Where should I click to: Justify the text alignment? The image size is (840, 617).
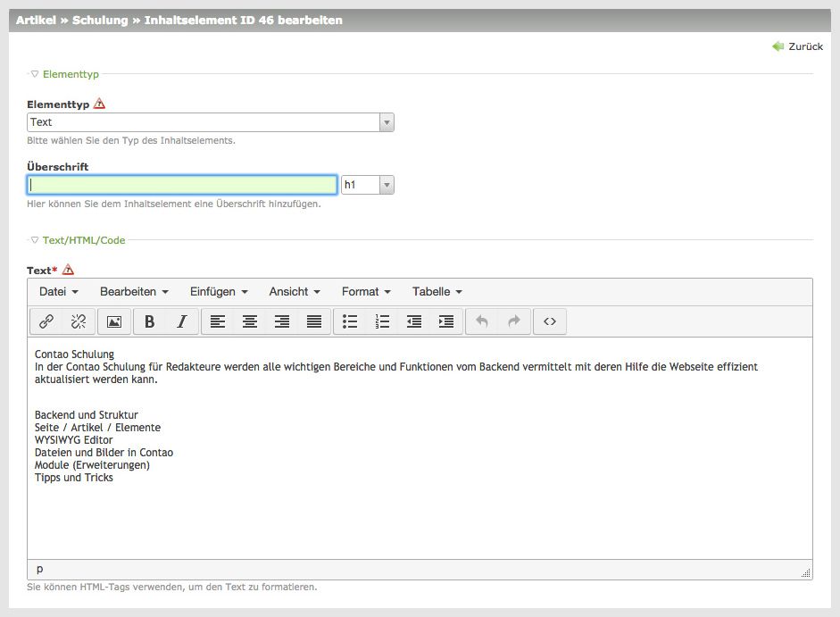tap(314, 321)
